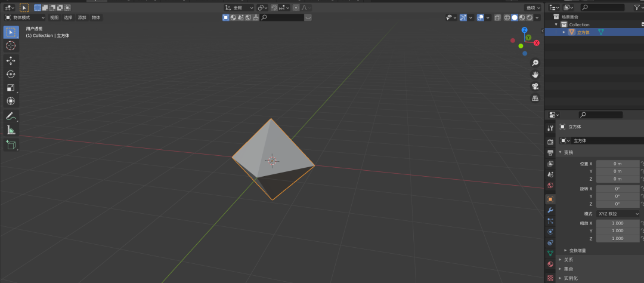This screenshot has width=644, height=283.
Task: Select 'set new selection' mode icon in header
Action: 38,8
